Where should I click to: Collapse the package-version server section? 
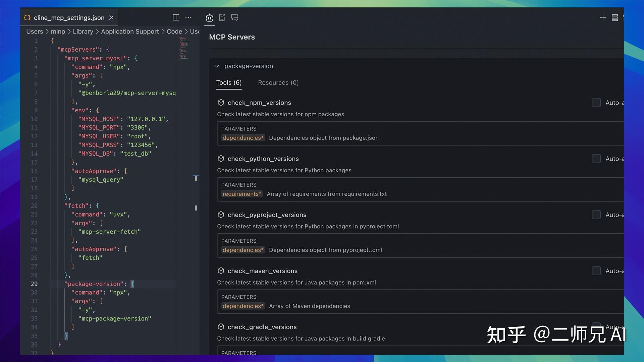[x=217, y=66]
